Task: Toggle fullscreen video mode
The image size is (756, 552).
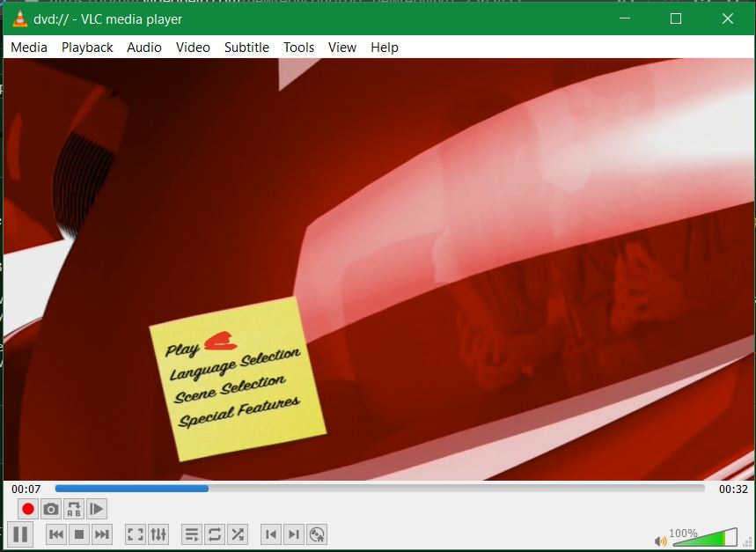Action: pyautogui.click(x=135, y=534)
